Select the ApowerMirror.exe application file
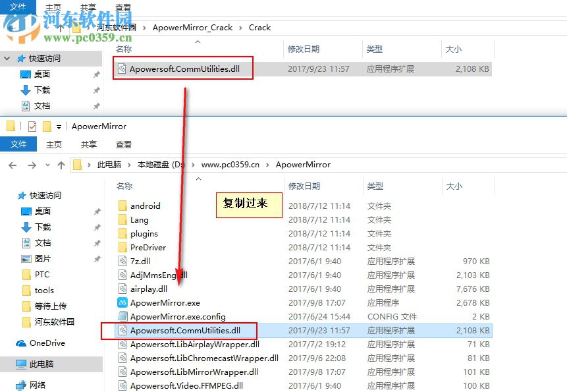Viewport: 567px width, 392px height. pyautogui.click(x=166, y=302)
